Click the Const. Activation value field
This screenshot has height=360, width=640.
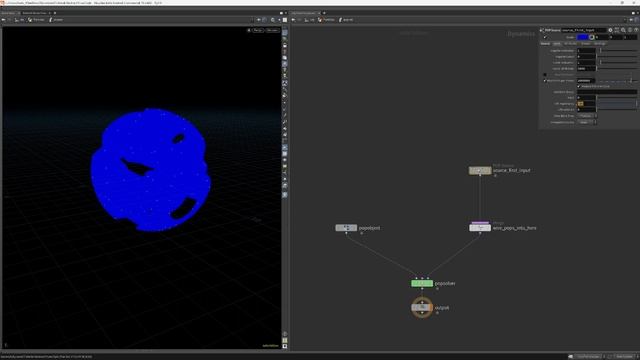coord(586,62)
